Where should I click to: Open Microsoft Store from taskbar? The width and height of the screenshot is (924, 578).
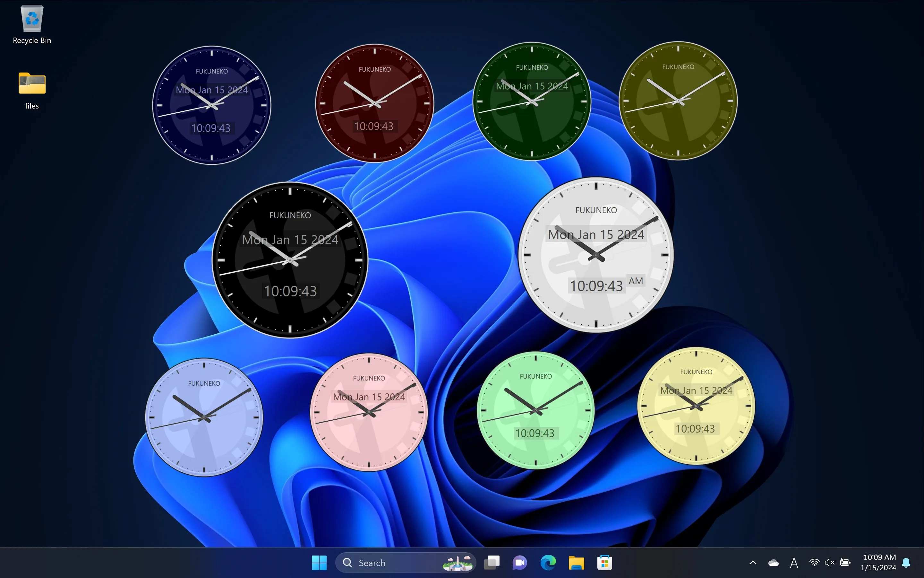point(604,563)
